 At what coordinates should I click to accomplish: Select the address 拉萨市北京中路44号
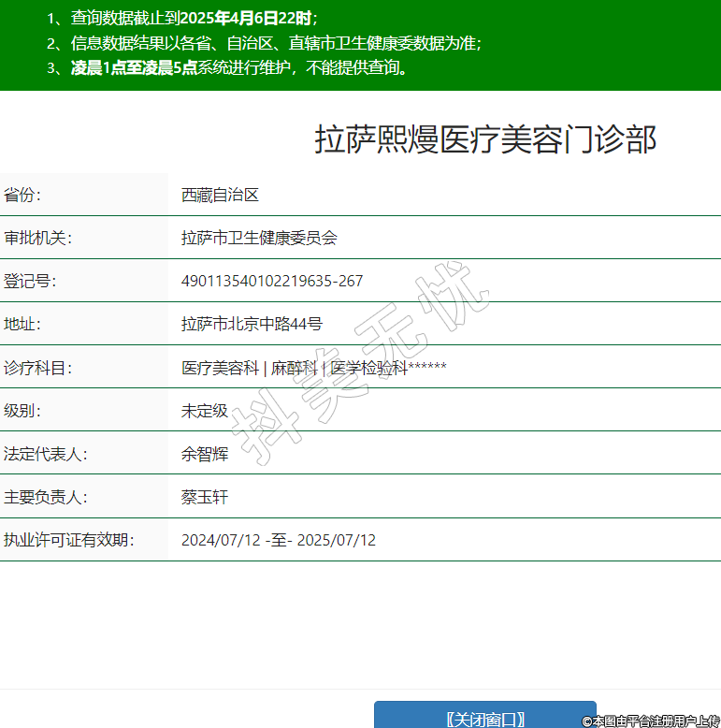(x=252, y=324)
